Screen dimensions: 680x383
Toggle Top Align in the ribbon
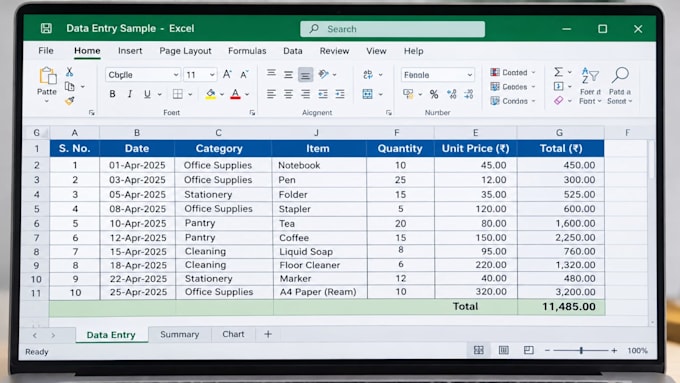pos(271,74)
